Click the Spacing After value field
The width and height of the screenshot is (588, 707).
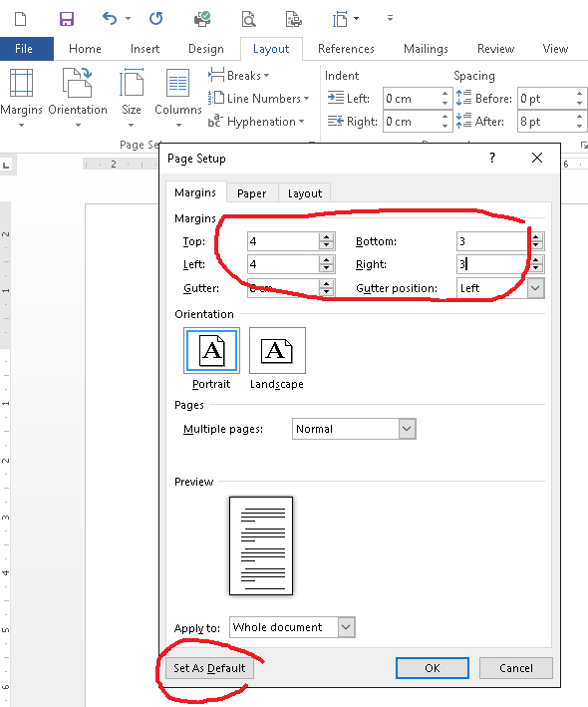(545, 122)
